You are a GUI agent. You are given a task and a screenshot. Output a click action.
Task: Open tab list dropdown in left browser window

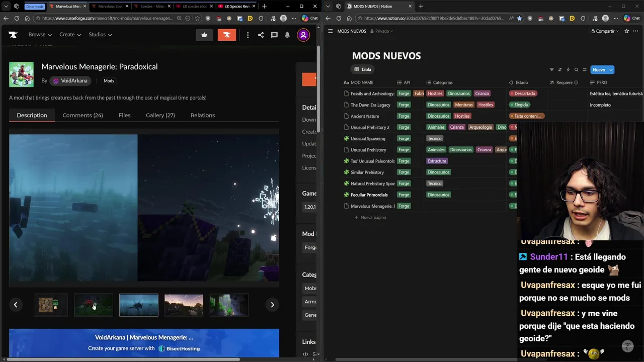click(6, 6)
